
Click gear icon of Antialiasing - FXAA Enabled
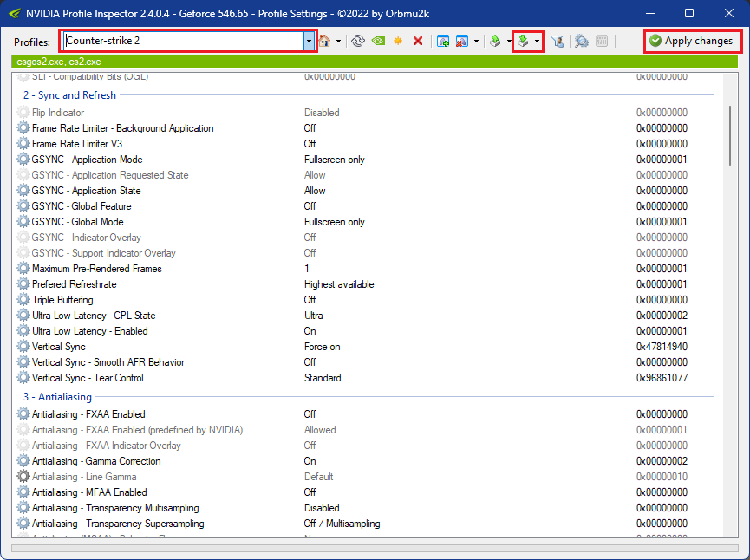[x=23, y=414]
